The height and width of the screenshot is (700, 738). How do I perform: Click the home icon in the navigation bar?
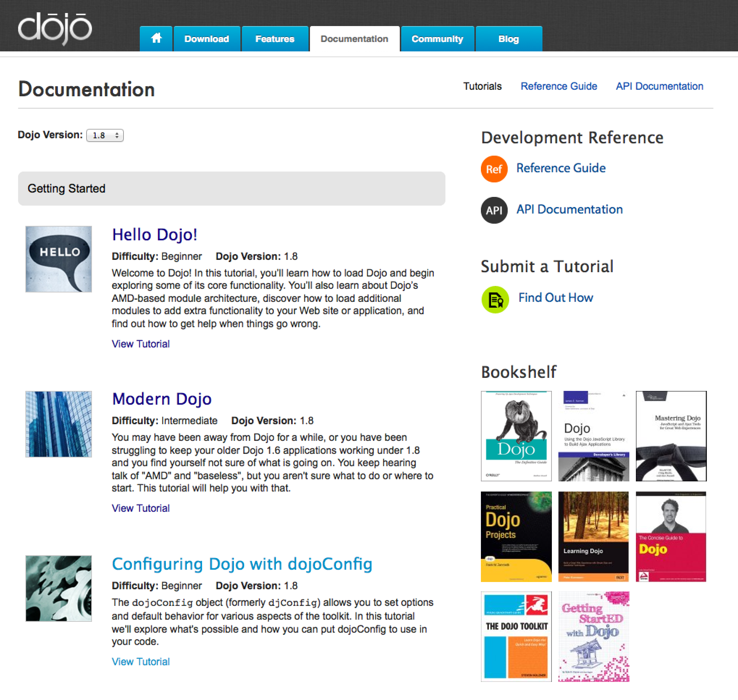pos(156,38)
